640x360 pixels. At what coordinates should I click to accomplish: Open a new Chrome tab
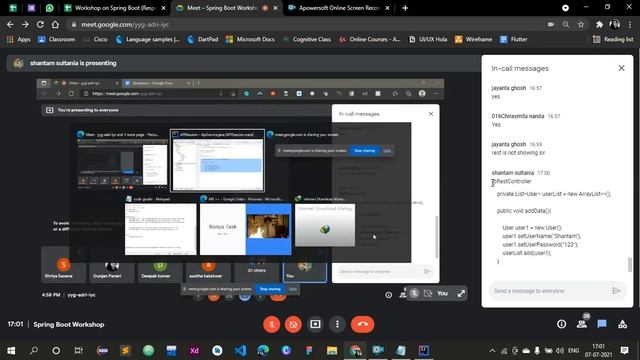[x=405, y=8]
